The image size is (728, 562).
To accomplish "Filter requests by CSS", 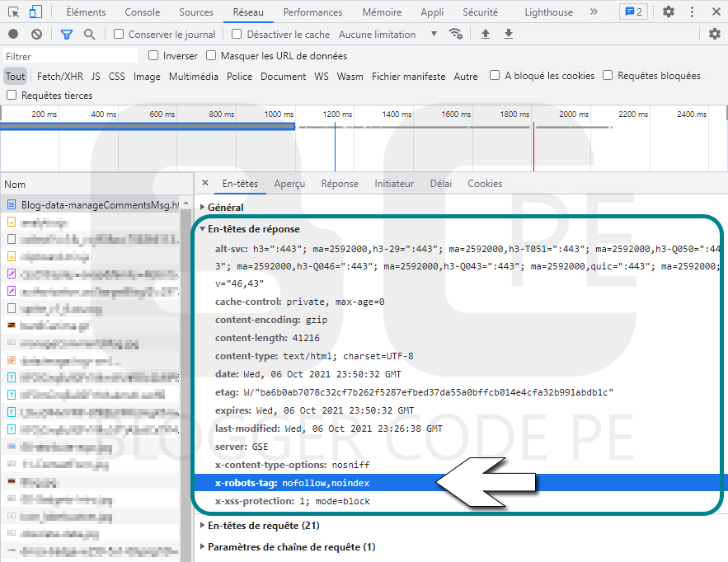I will (x=116, y=76).
